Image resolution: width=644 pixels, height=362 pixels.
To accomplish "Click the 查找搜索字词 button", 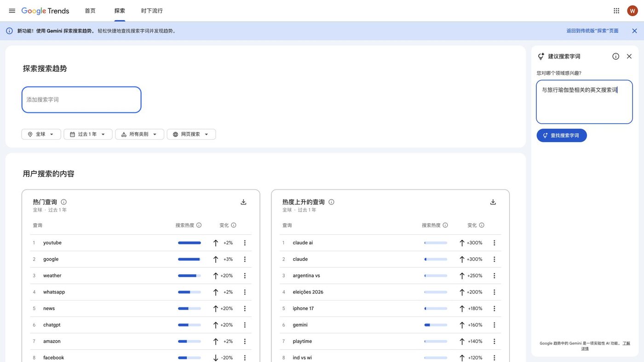I will pos(562,136).
